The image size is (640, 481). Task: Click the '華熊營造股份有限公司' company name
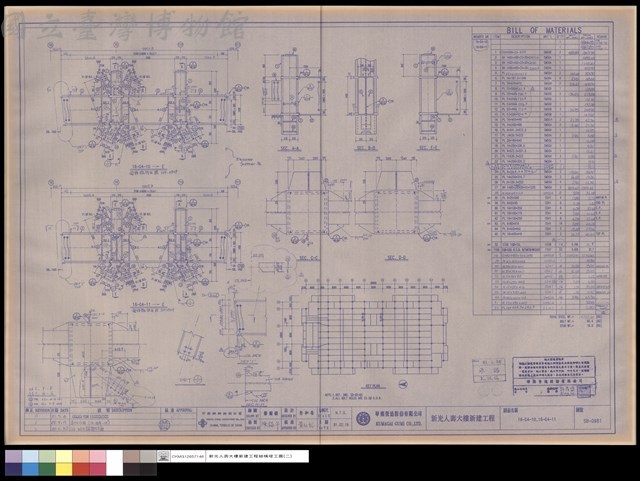coord(398,414)
